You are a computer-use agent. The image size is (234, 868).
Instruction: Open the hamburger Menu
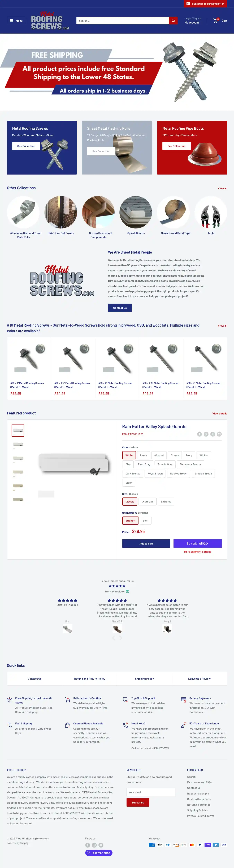click(x=16, y=21)
